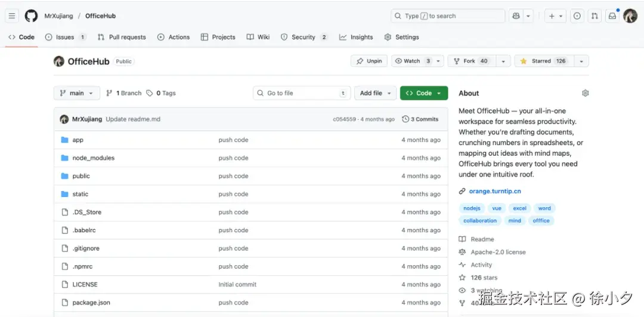Open the 0 Tags link
The height and width of the screenshot is (317, 644).
tap(161, 93)
